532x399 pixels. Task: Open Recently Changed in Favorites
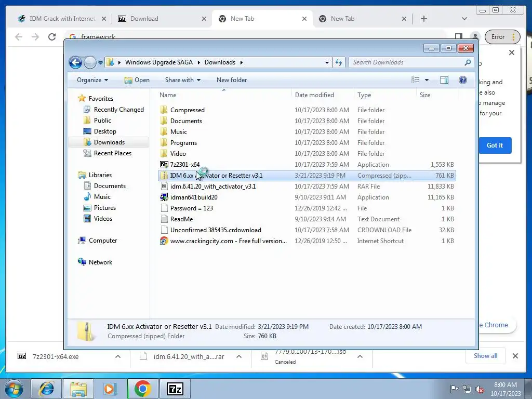click(x=119, y=110)
